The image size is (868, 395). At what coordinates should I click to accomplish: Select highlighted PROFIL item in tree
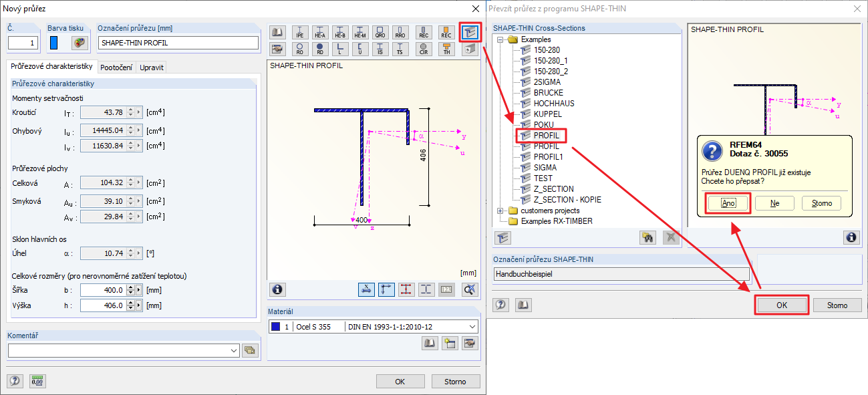click(547, 136)
